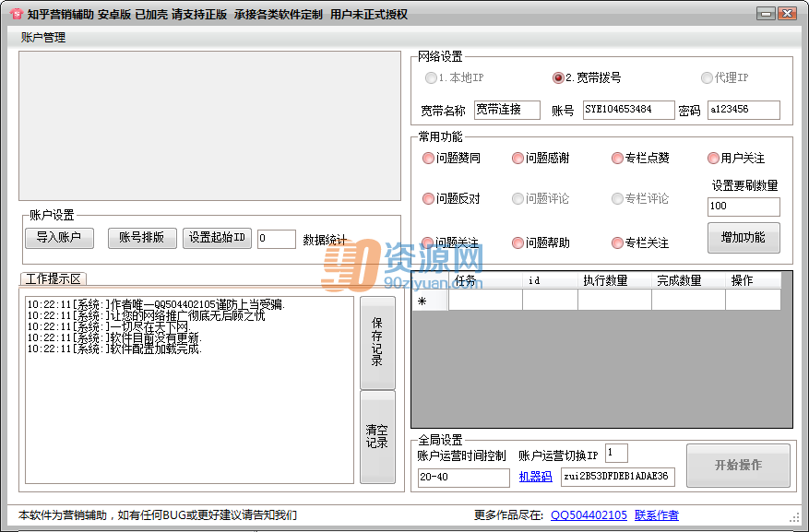Click the log line 一切尽在天下网
Image resolution: width=809 pixels, height=532 pixels.
(x=109, y=326)
